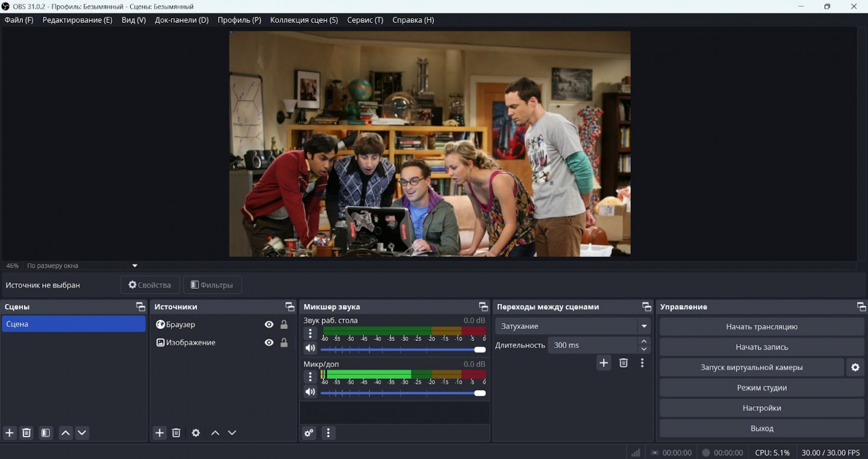868x459 pixels.
Task: Add a new scene with the plus icon
Action: [x=9, y=433]
